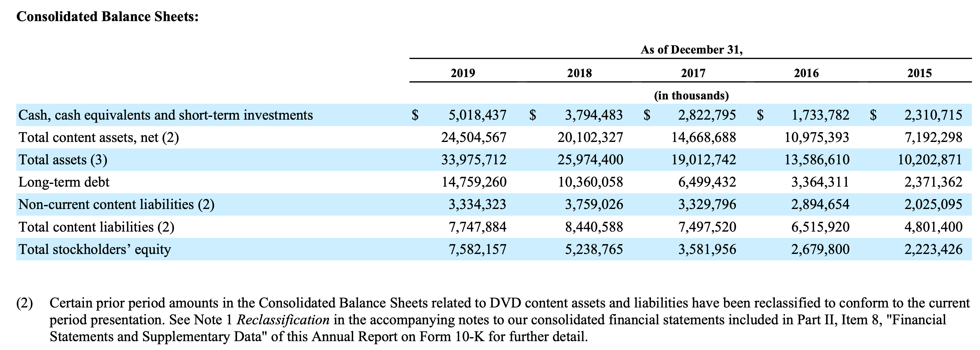Click 2017 stockholders' equity value 3,581,956

[707, 249]
